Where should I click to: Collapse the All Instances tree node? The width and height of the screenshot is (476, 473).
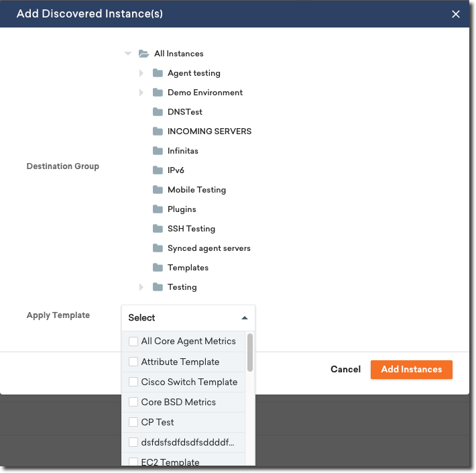point(128,54)
